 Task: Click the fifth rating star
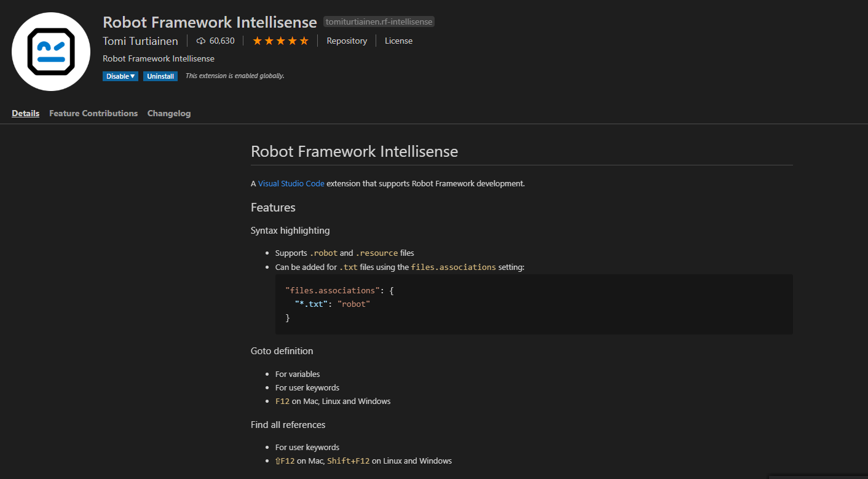pos(303,40)
